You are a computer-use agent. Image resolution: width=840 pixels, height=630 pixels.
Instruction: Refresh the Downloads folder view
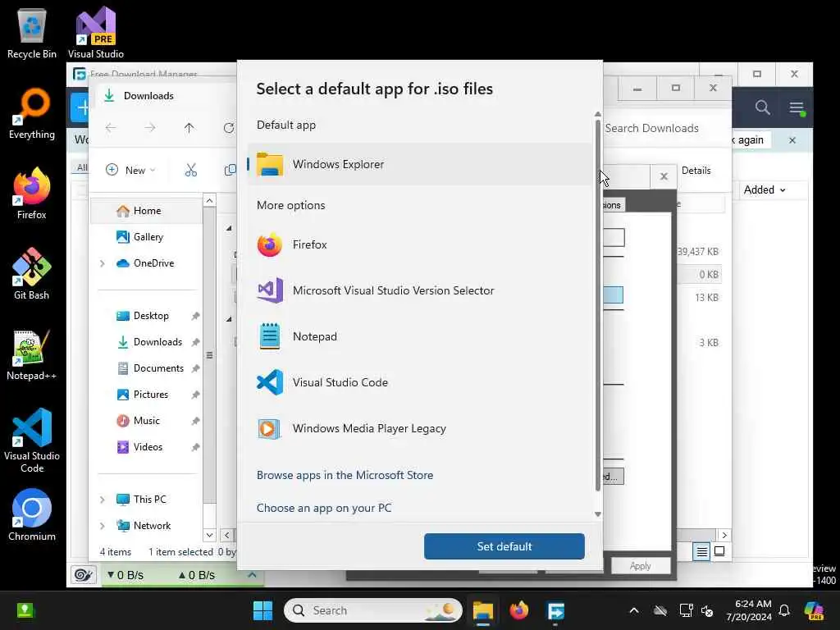(x=229, y=128)
